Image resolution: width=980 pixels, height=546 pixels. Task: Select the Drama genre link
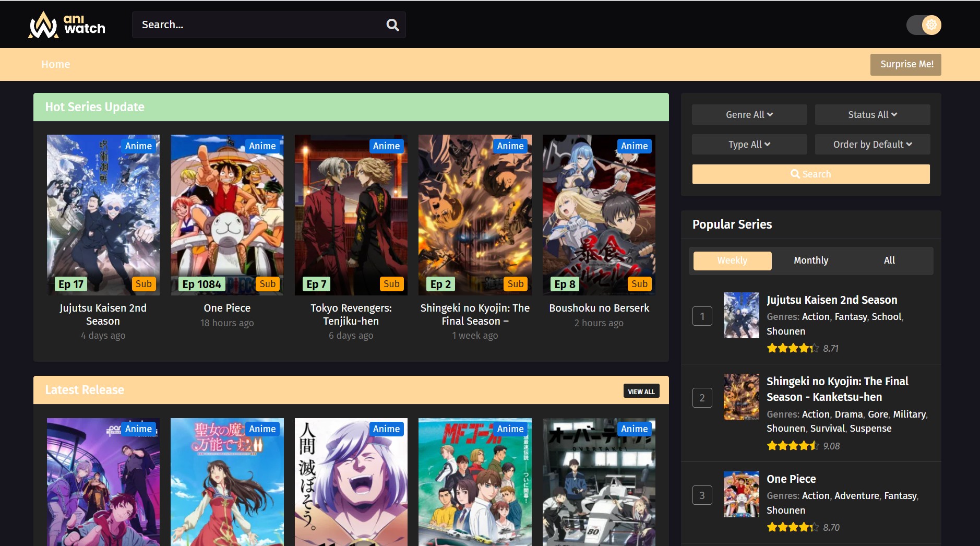point(848,414)
